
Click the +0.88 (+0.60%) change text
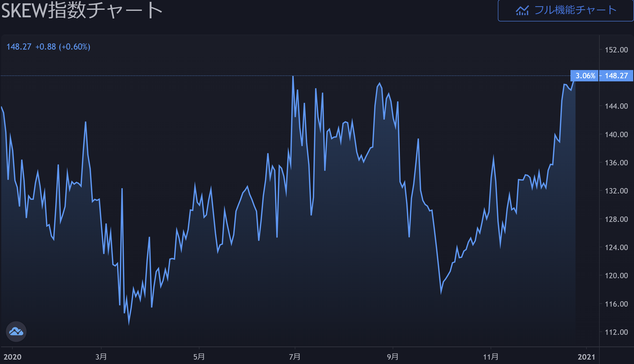click(63, 47)
